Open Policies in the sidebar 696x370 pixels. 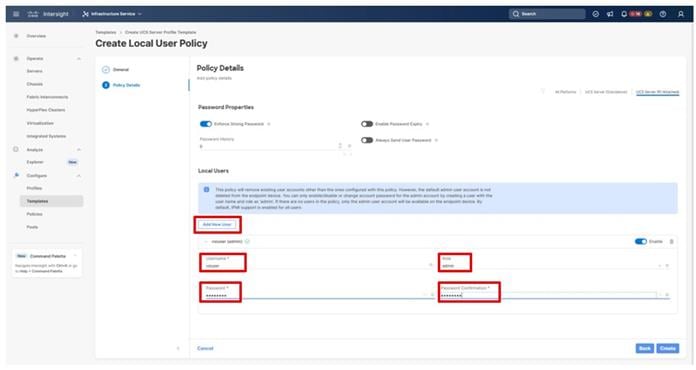click(x=35, y=214)
